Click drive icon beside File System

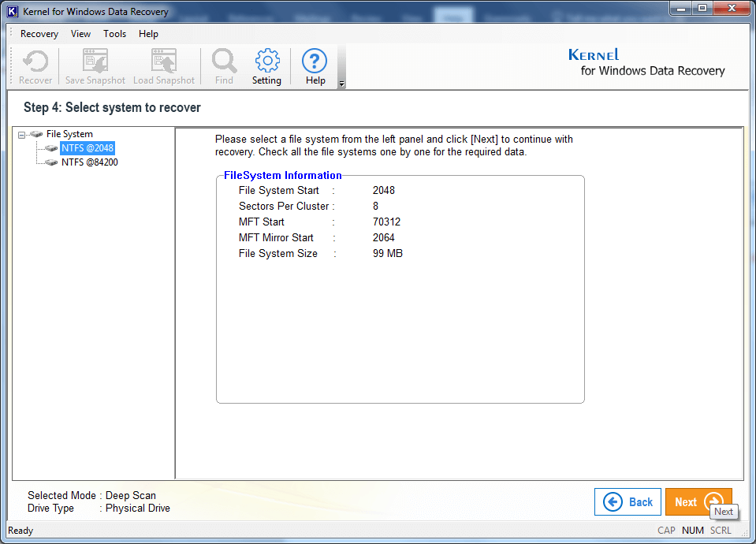click(36, 134)
